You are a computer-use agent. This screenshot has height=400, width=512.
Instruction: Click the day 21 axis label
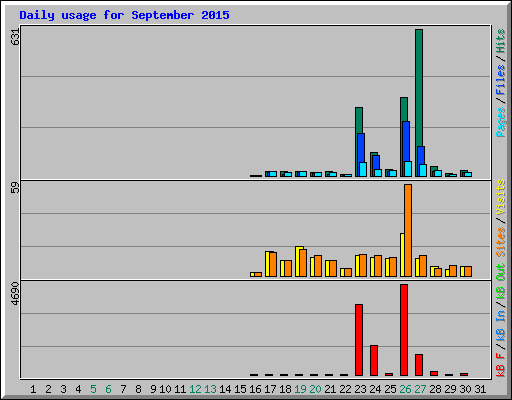point(330,389)
